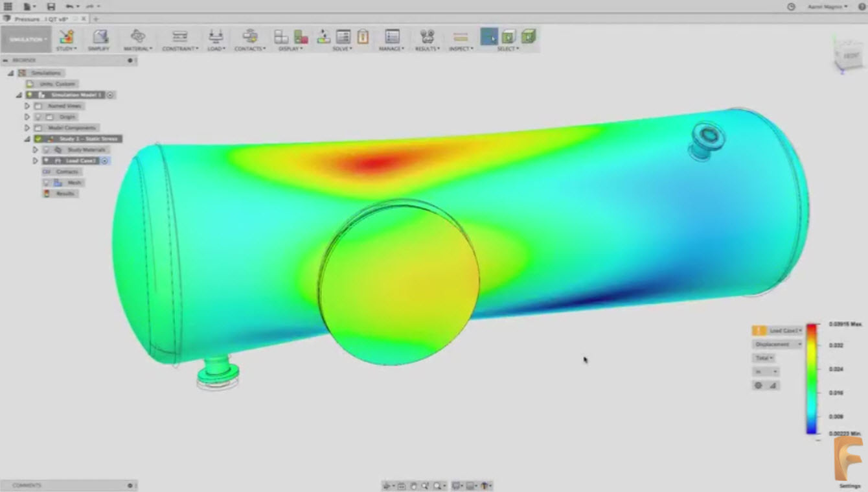868x492 pixels.
Task: Open the Displacement results dropdown
Action: click(x=776, y=344)
